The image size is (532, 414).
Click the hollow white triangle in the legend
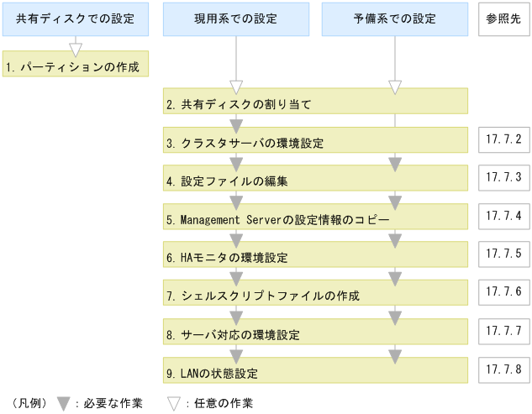[x=174, y=403]
